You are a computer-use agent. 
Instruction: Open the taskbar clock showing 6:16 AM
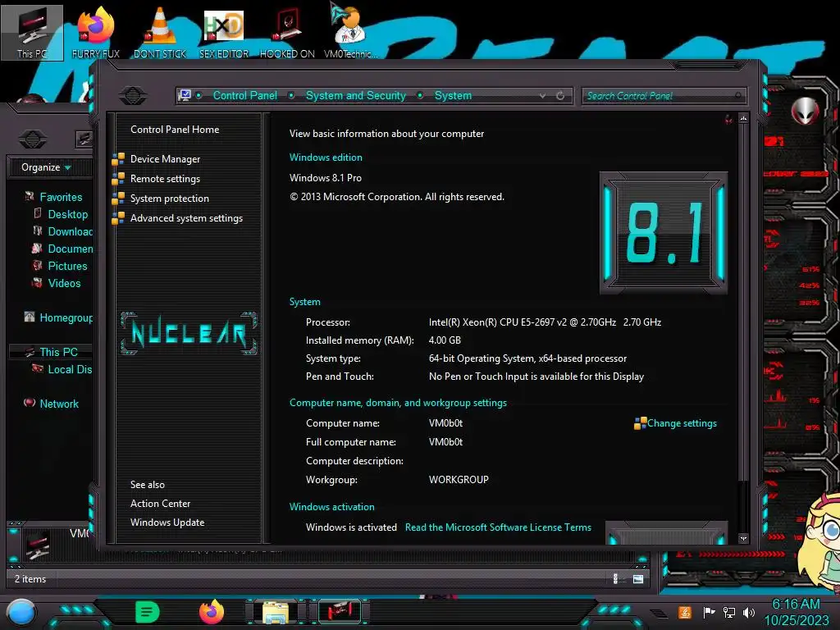(796, 612)
